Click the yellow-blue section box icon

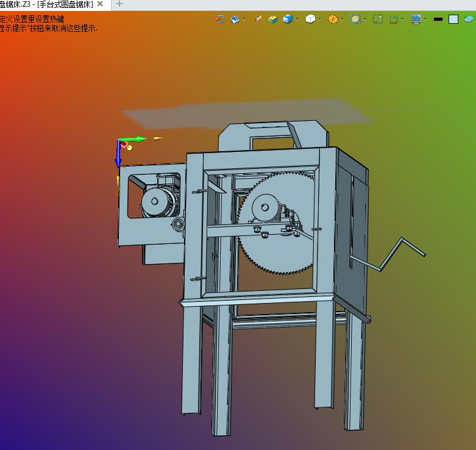(x=273, y=20)
